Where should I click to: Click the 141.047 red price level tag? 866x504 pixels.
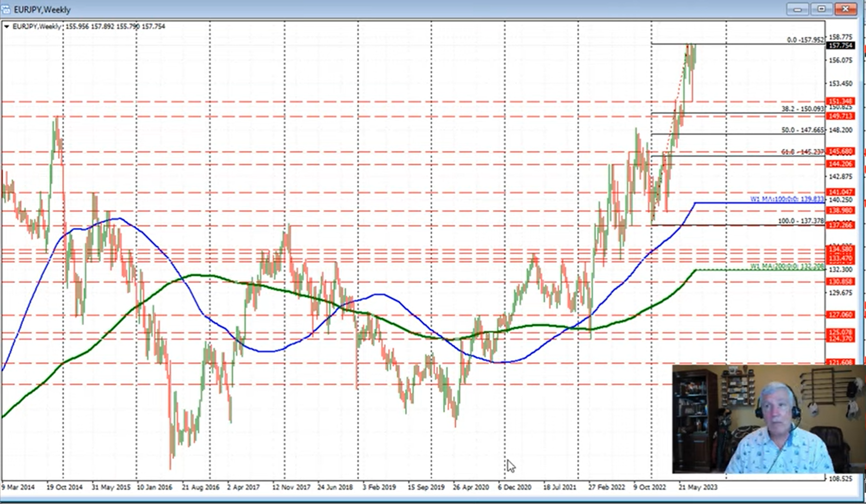[840, 192]
